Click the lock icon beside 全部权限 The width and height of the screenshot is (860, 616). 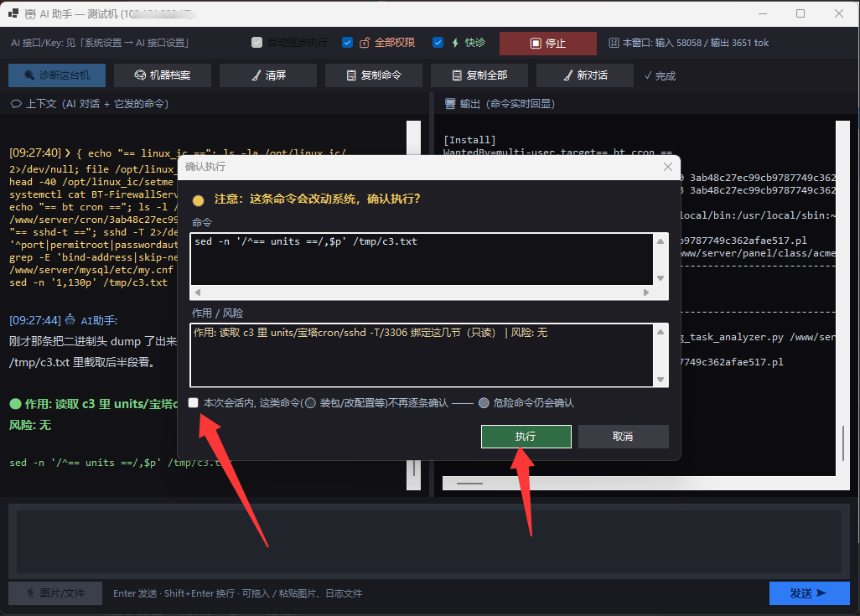[364, 42]
